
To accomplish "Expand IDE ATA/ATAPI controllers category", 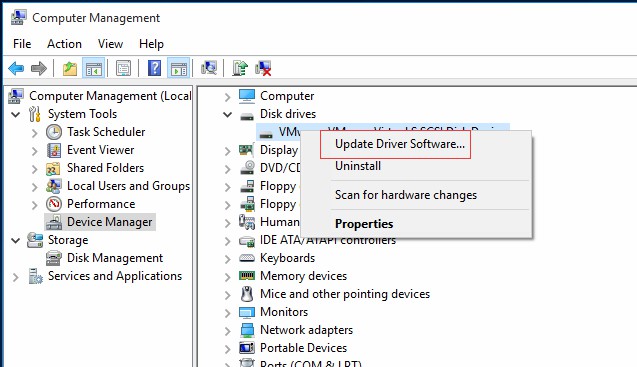I will (228, 241).
